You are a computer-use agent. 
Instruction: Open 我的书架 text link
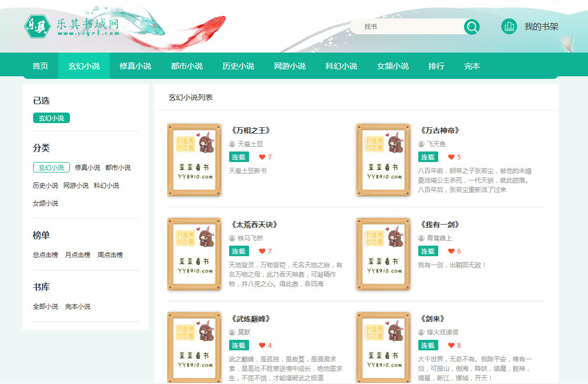[x=541, y=27]
